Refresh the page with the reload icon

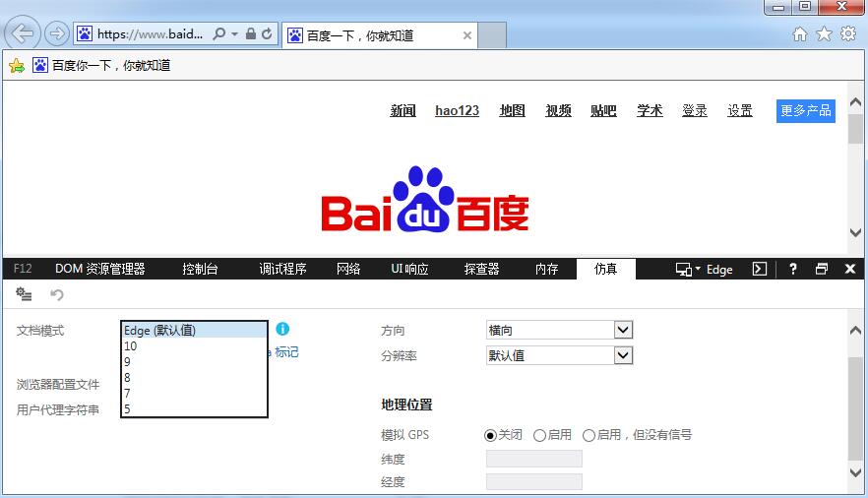[x=267, y=33]
